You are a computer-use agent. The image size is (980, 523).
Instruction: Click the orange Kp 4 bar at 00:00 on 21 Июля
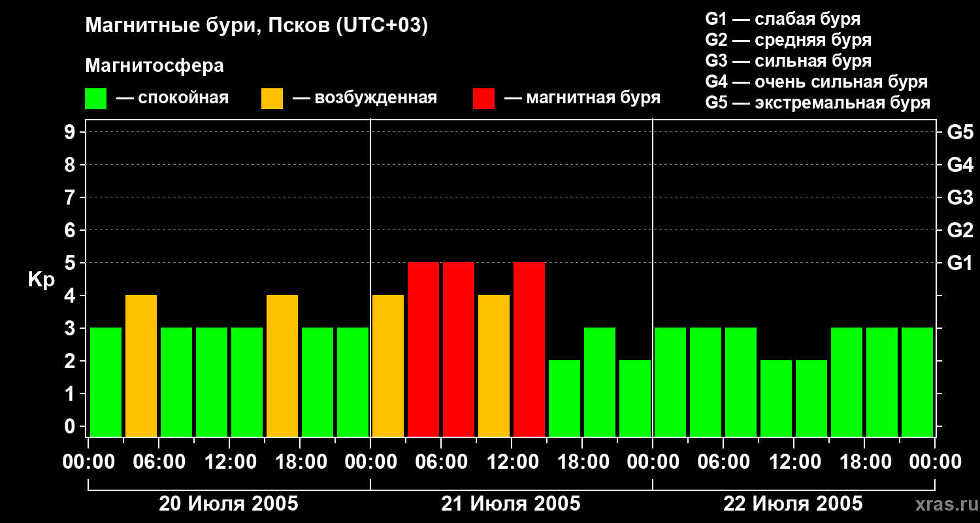point(388,365)
